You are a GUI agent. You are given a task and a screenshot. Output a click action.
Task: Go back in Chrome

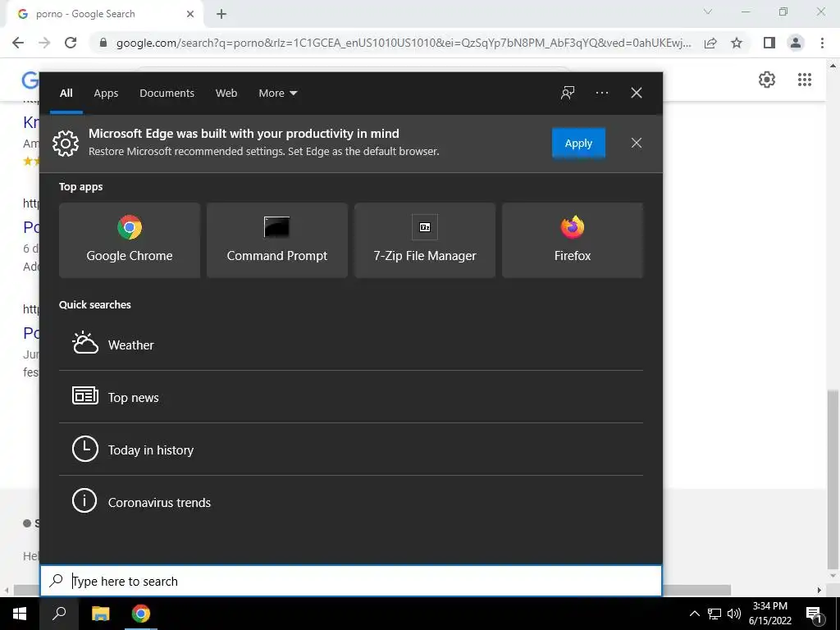tap(18, 43)
